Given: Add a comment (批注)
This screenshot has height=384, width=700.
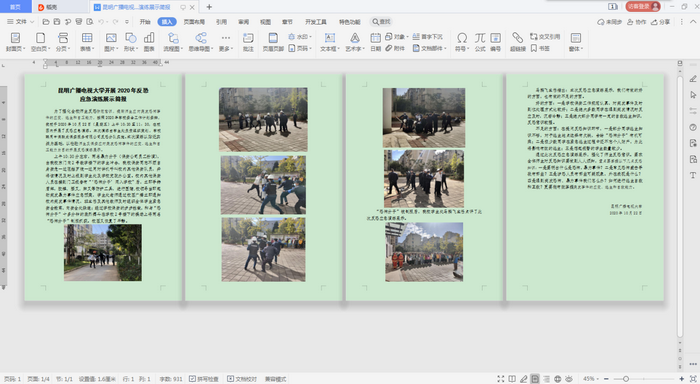Looking at the screenshot, I should 248,42.
